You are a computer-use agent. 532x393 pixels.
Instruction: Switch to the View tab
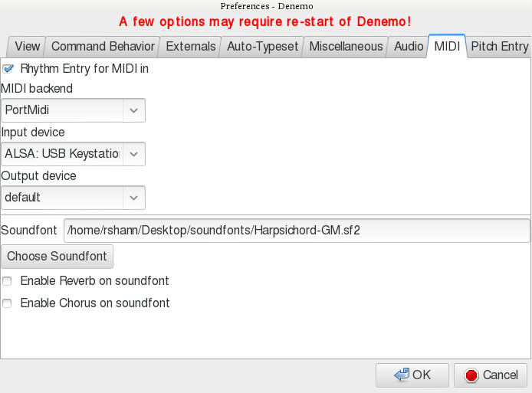pos(27,47)
